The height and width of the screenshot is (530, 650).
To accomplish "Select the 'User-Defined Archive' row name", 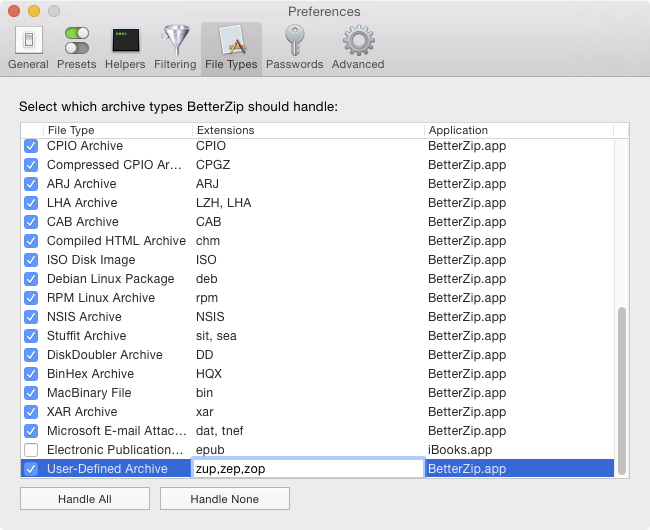I will [107, 469].
